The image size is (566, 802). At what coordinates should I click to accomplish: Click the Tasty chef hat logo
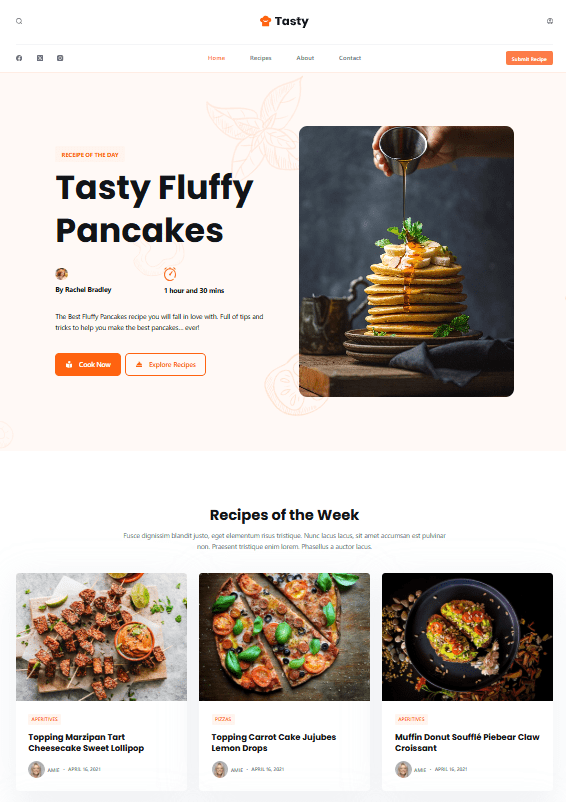pos(265,21)
